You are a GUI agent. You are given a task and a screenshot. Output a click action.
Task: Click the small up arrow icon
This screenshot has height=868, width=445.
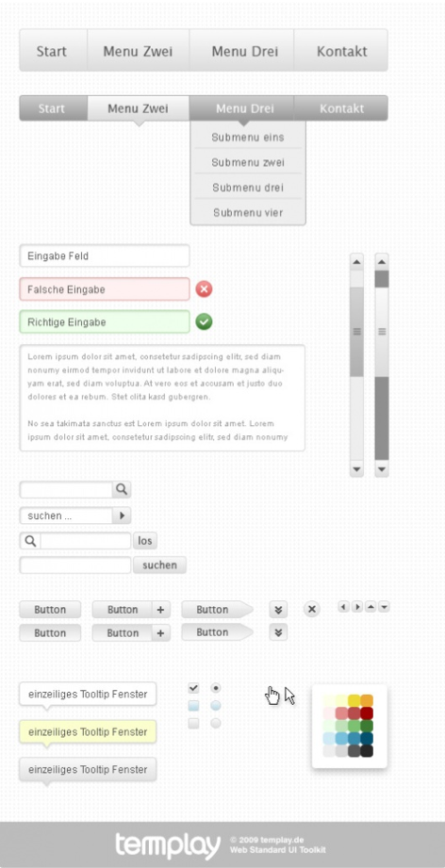tap(371, 607)
